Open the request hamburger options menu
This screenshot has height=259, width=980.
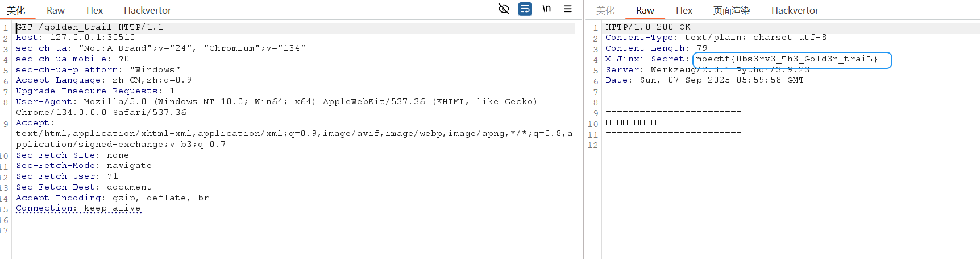[x=568, y=9]
